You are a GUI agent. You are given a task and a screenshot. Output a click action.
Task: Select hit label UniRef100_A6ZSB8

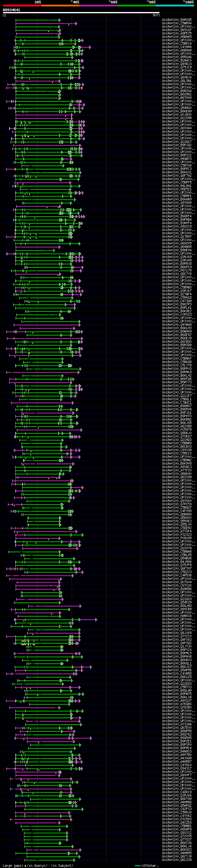(x=177, y=426)
